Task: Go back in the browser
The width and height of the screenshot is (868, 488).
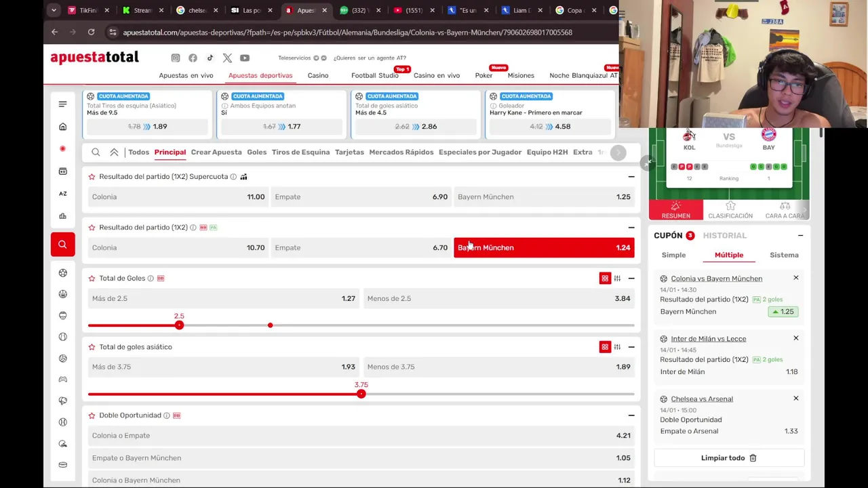Action: pyautogui.click(x=55, y=32)
